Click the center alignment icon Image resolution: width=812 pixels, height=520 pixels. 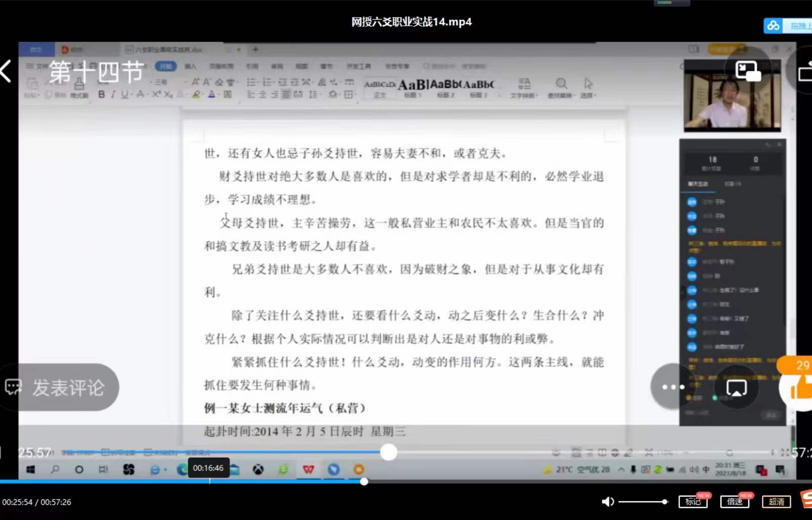(264, 95)
